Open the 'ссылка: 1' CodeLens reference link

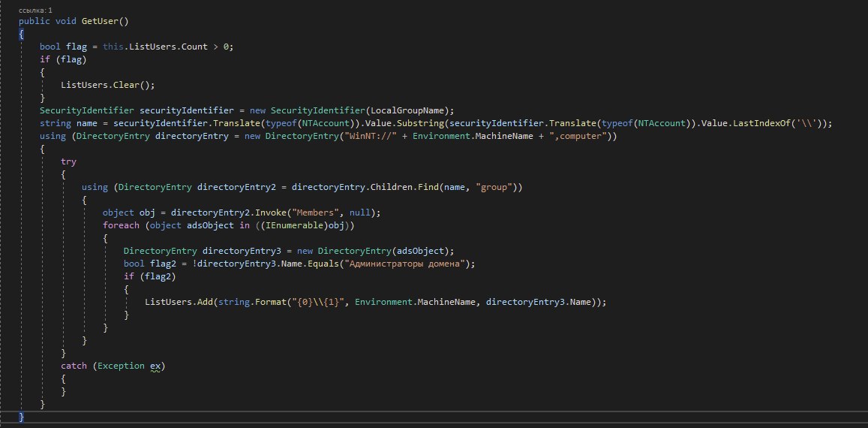tap(36, 11)
